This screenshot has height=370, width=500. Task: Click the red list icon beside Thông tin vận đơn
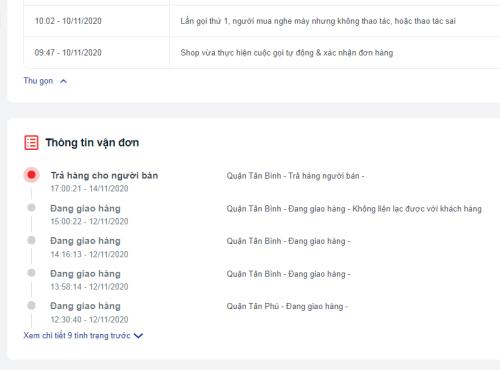point(31,143)
